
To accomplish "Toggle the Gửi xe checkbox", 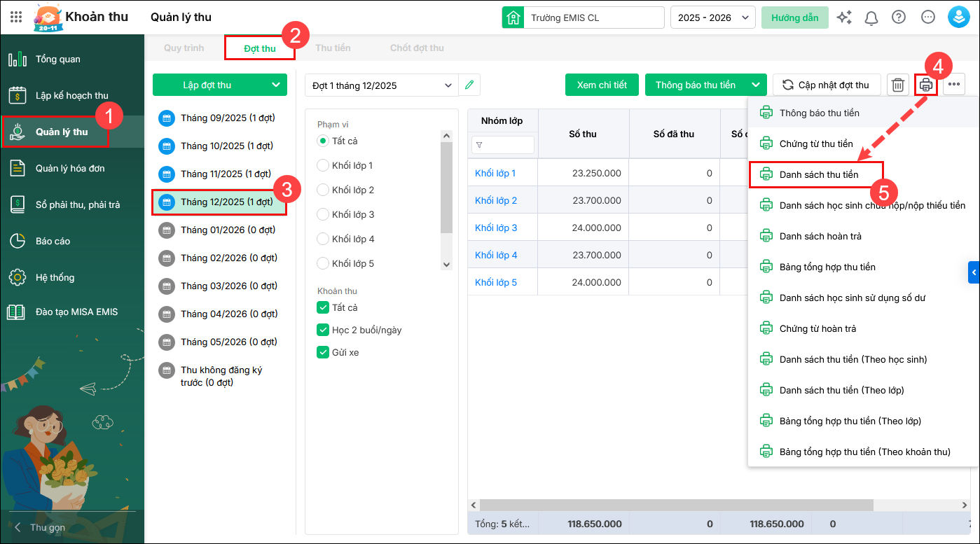I will (323, 352).
